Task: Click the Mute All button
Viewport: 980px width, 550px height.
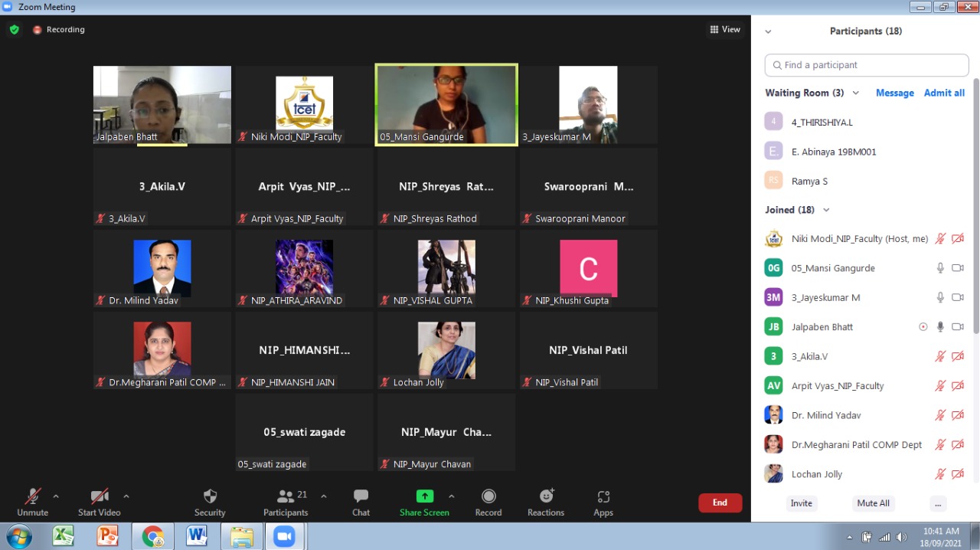Action: point(874,503)
